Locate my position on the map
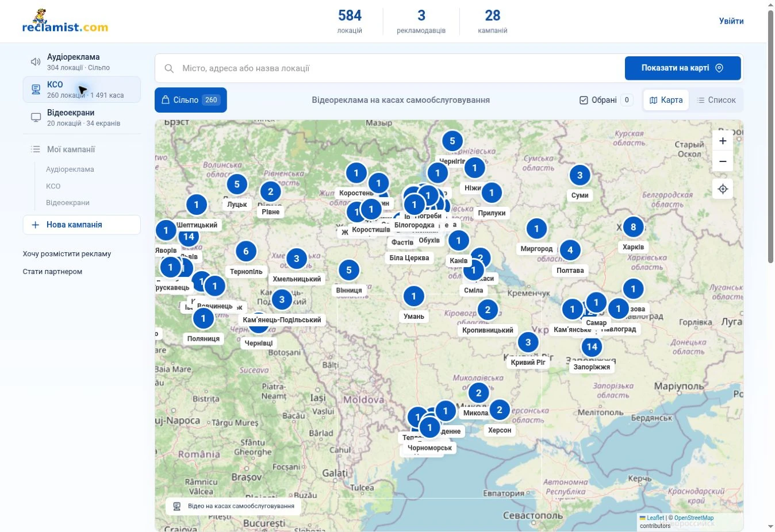 click(x=723, y=189)
